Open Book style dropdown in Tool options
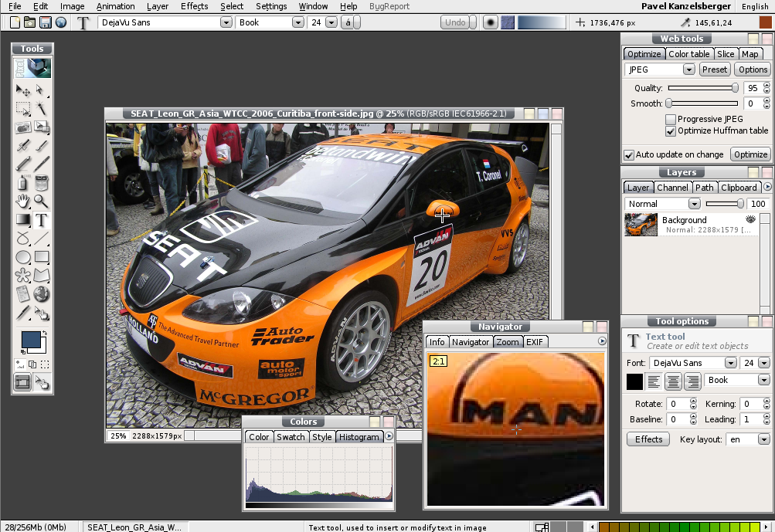The height and width of the screenshot is (532, 775). [x=764, y=381]
